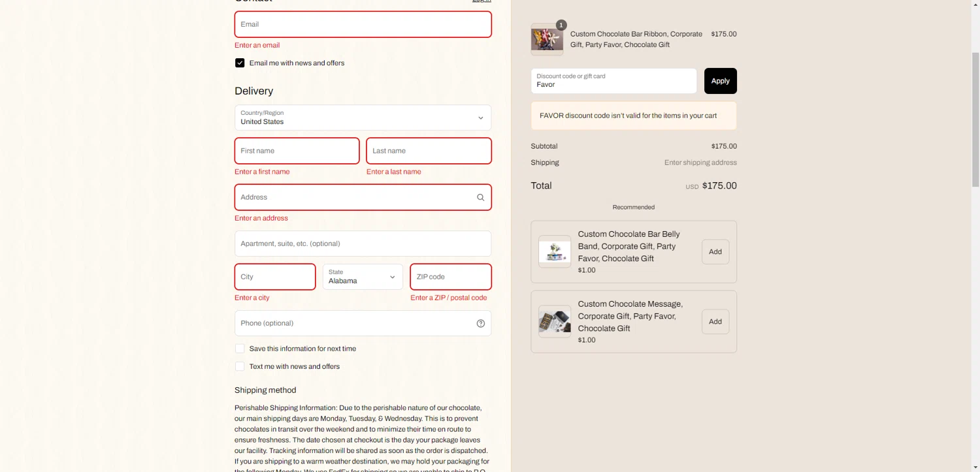Click the Subtotal $175.00 value

point(724,146)
